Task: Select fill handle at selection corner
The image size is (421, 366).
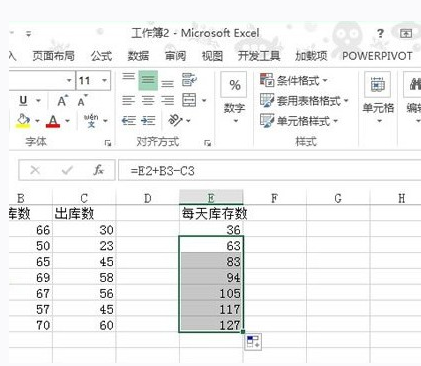Action: click(x=243, y=332)
